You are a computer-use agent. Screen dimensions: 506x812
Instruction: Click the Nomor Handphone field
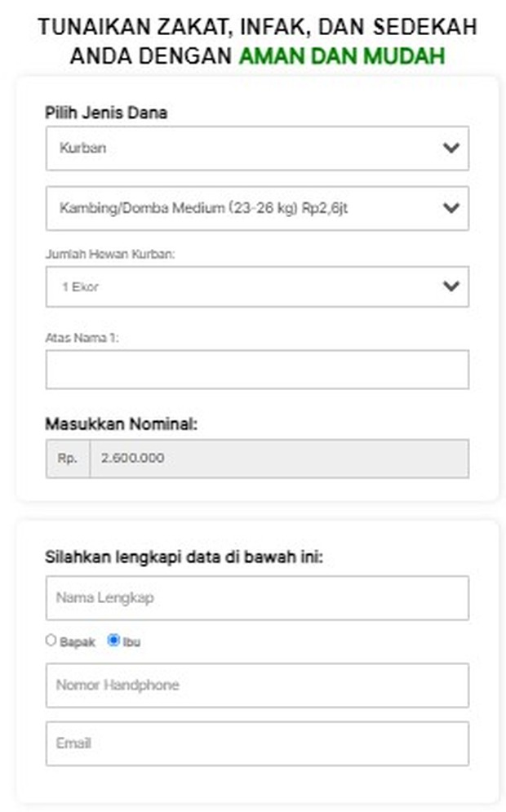pos(257,686)
